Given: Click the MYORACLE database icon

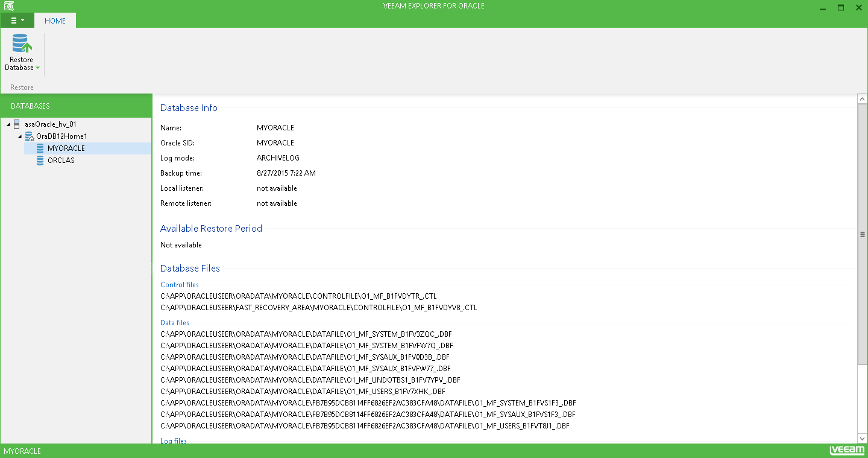Looking at the screenshot, I should click(x=40, y=148).
